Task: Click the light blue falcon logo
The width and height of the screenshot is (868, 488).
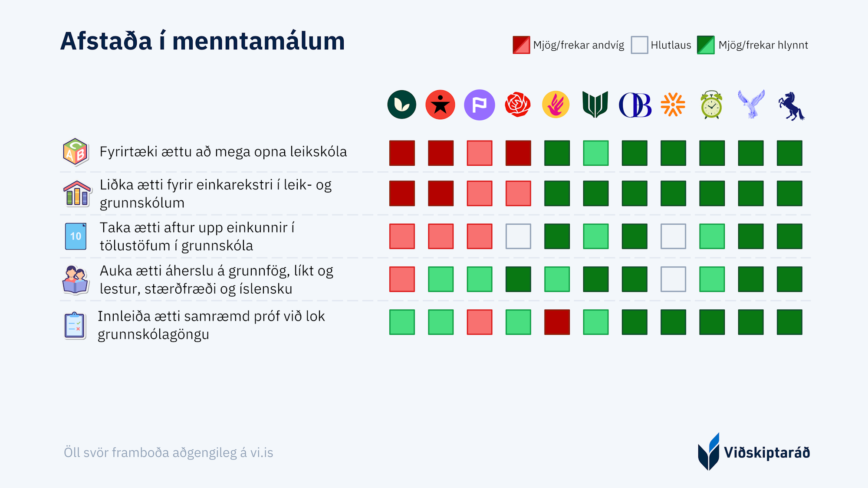Action: [x=751, y=104]
